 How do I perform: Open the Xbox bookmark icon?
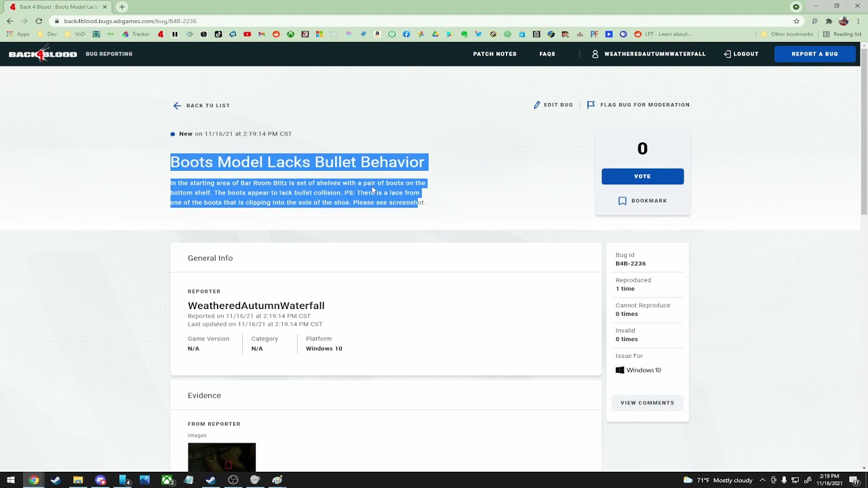(x=290, y=34)
